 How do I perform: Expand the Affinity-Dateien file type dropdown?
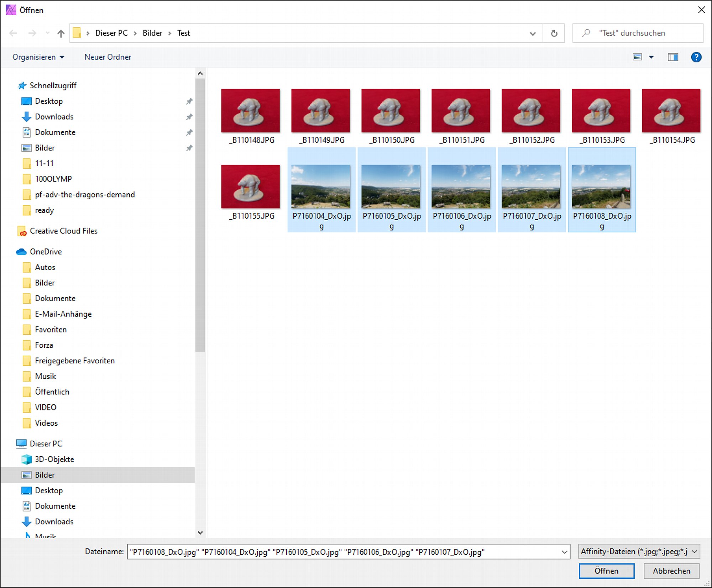pyautogui.click(x=639, y=551)
